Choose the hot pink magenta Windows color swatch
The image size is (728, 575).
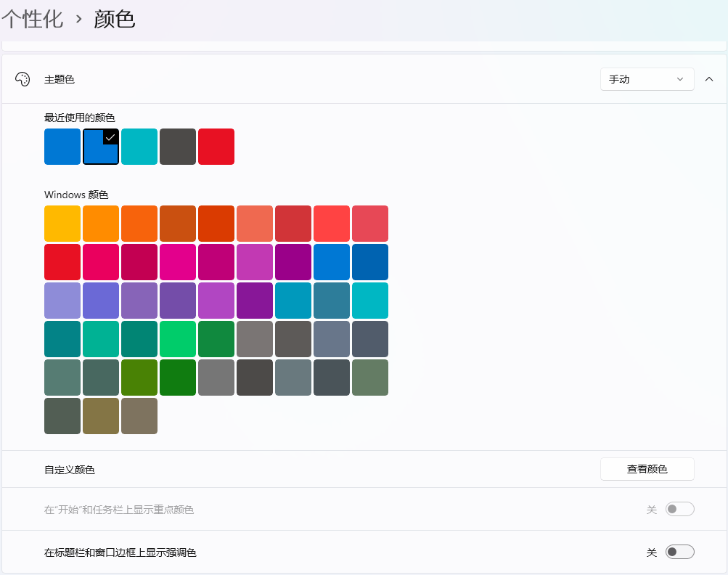click(x=178, y=262)
